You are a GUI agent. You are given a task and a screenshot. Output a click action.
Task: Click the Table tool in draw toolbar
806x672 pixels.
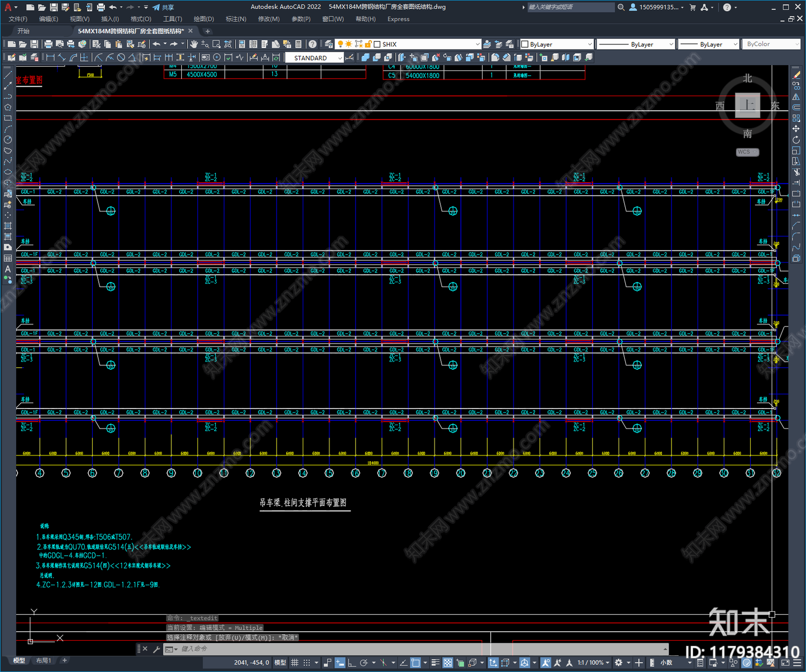(x=8, y=258)
